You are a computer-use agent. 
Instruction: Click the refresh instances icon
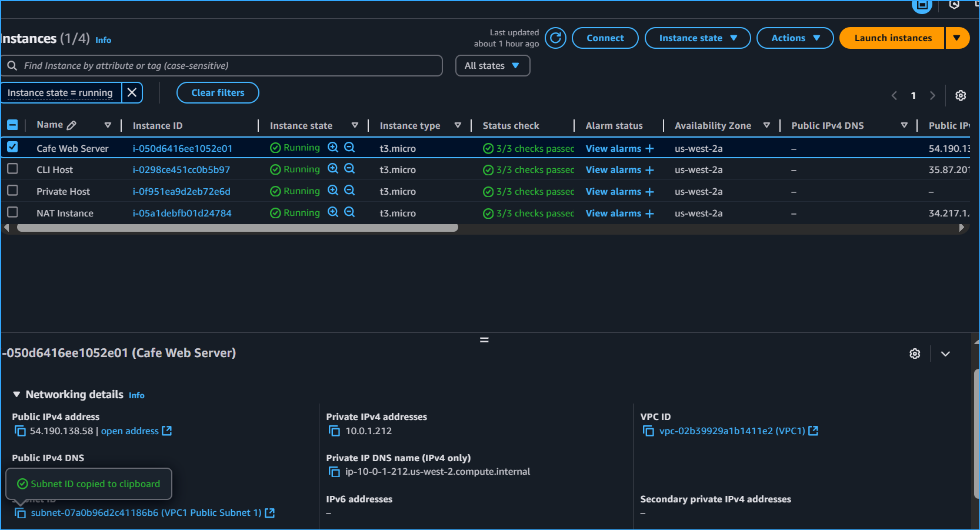555,38
